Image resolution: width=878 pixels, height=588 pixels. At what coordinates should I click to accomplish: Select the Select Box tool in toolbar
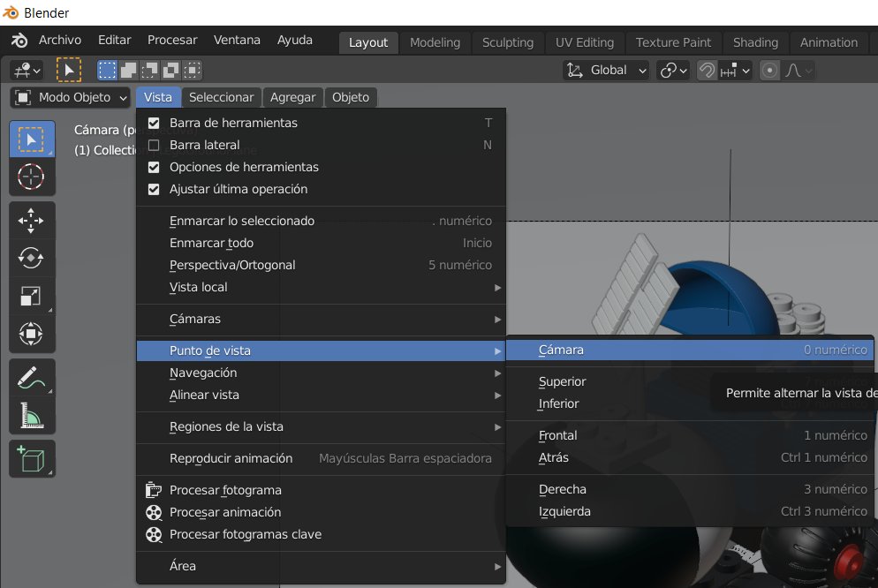click(x=32, y=139)
